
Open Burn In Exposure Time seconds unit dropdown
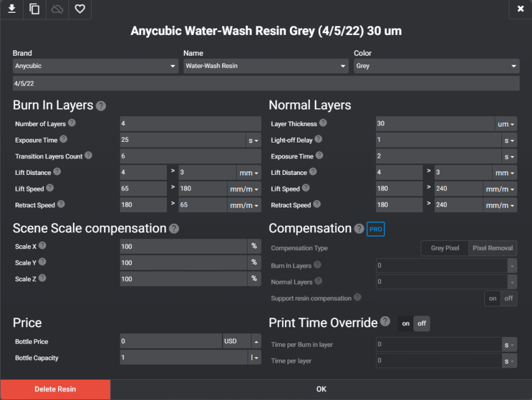(253, 141)
